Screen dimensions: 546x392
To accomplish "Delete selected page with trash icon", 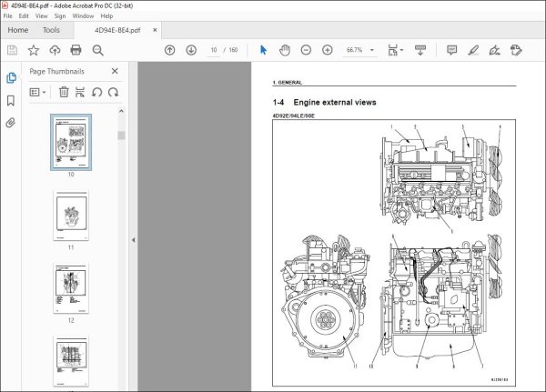I will pos(64,92).
